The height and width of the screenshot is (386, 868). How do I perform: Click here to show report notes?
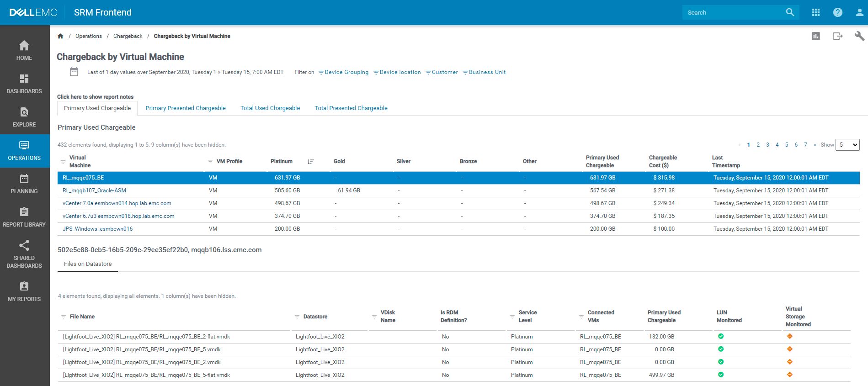95,97
